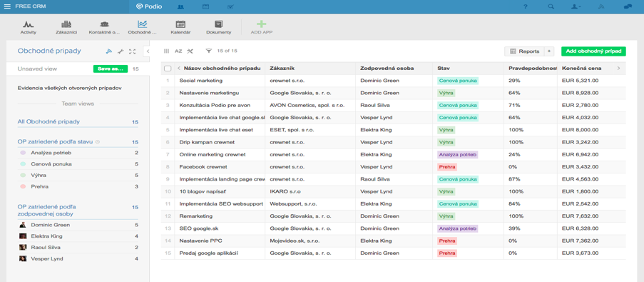Open the notifications feed icon
The height and width of the screenshot is (282, 644).
(602, 6)
